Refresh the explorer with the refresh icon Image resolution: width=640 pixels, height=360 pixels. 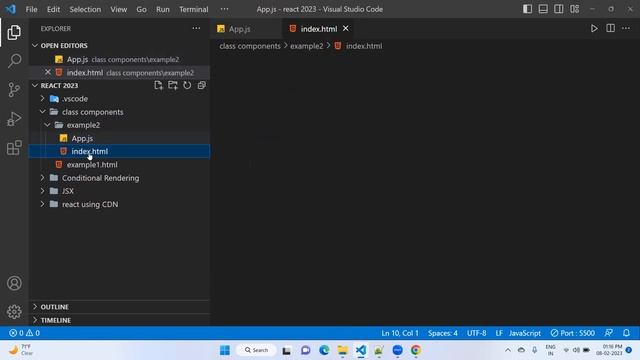[x=187, y=85]
